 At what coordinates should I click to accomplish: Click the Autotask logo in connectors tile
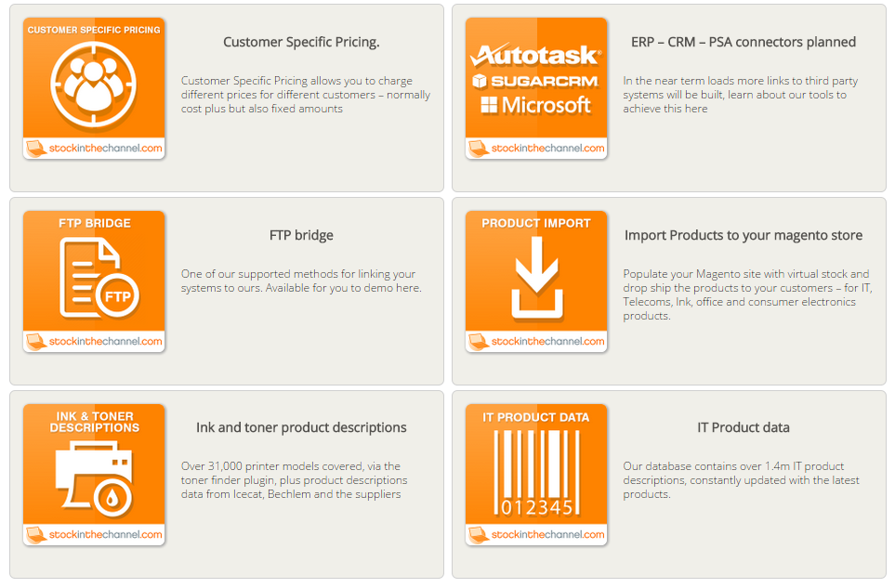[535, 56]
